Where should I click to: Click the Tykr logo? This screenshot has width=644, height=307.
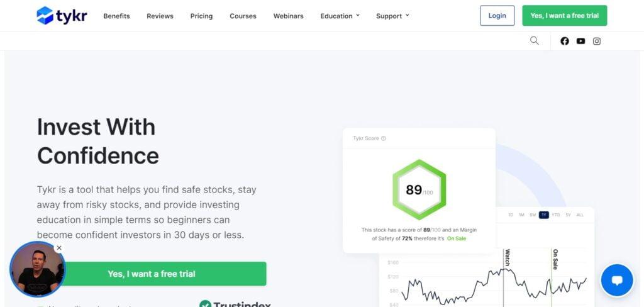(62, 16)
